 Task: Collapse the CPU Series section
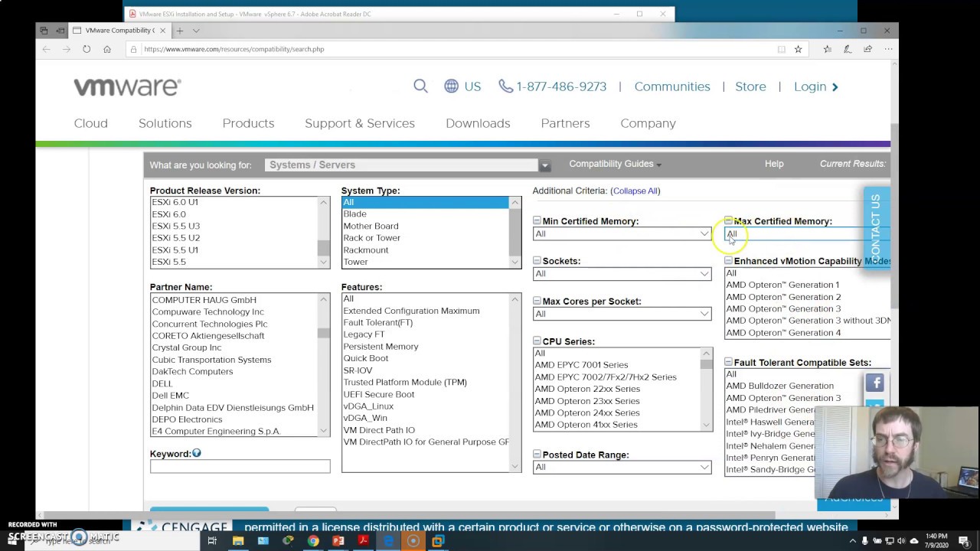[x=537, y=341]
